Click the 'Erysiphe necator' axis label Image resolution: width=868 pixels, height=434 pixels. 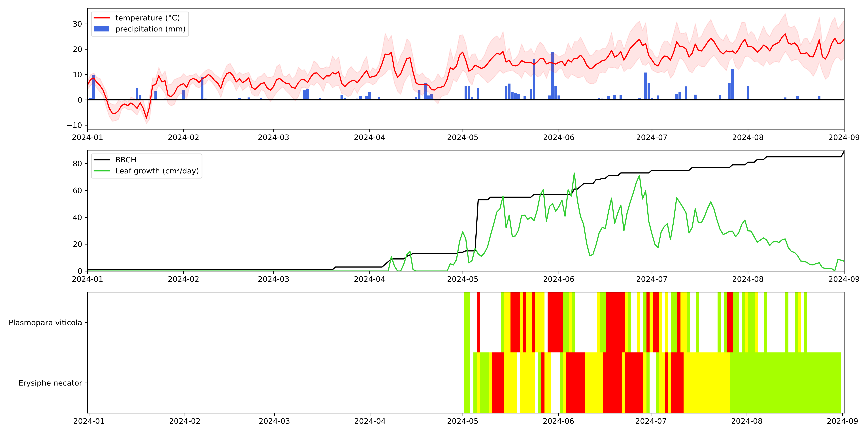[50, 383]
